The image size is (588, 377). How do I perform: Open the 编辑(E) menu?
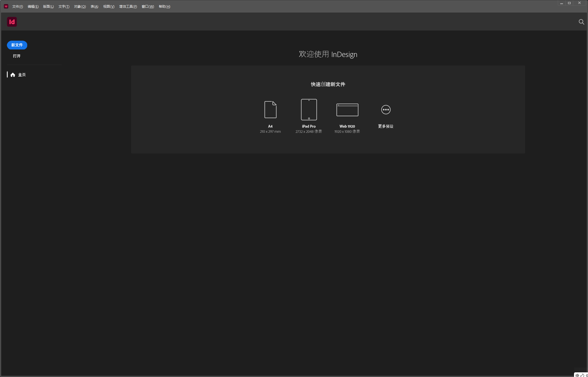pos(33,7)
